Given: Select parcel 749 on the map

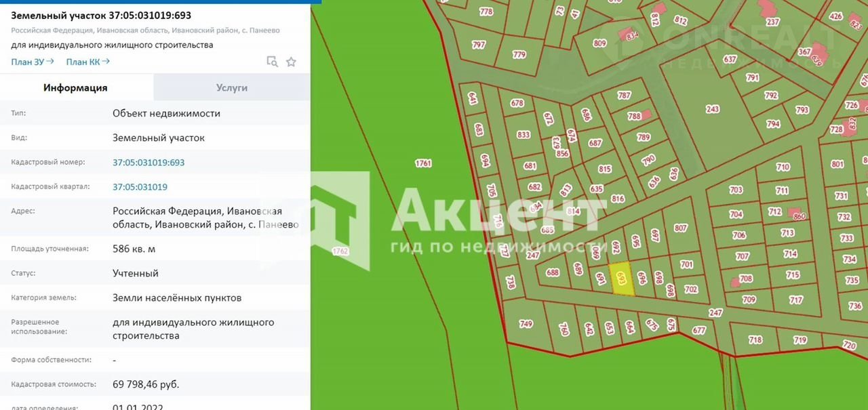Looking at the screenshot, I should pyautogui.click(x=526, y=325).
